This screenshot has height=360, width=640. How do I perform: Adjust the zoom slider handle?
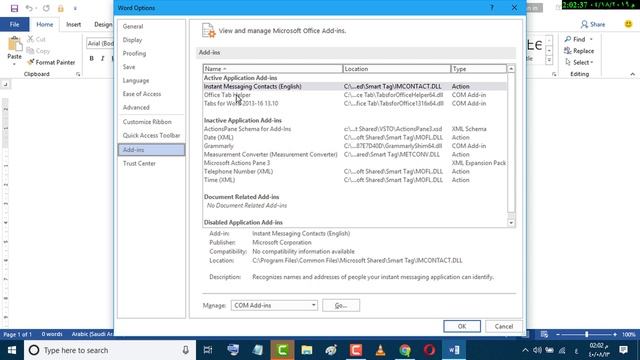click(587, 334)
